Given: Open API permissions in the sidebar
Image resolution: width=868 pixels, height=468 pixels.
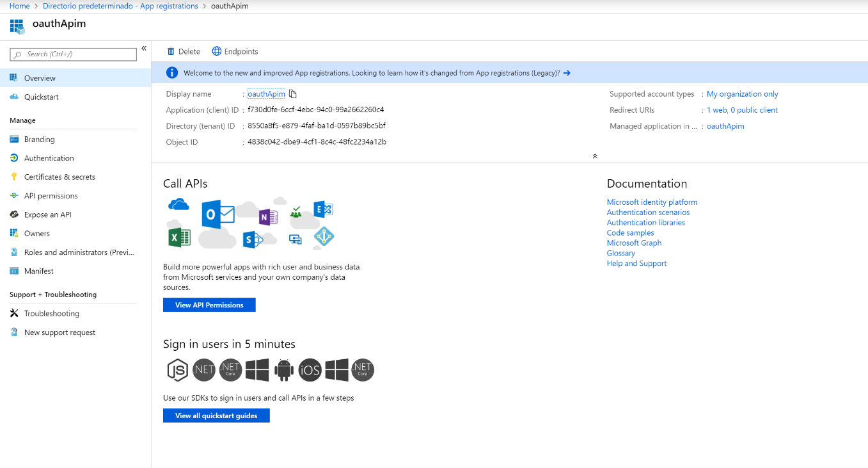Looking at the screenshot, I should click(x=51, y=196).
